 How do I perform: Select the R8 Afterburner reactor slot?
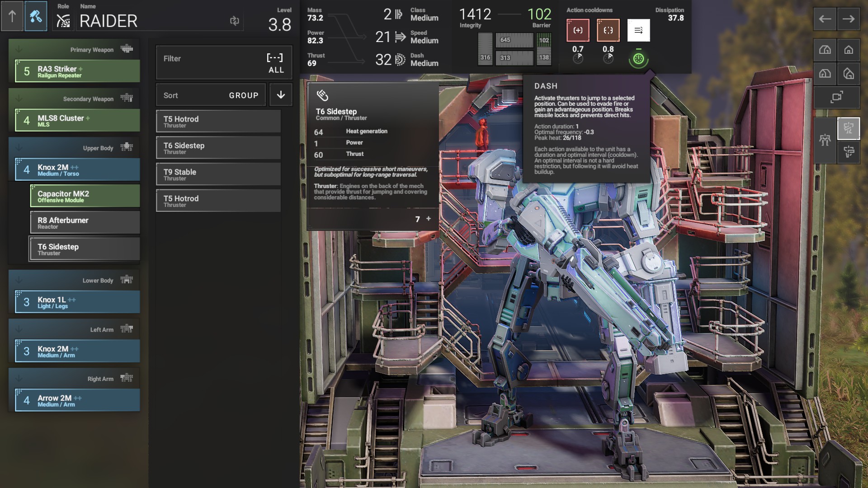click(85, 223)
